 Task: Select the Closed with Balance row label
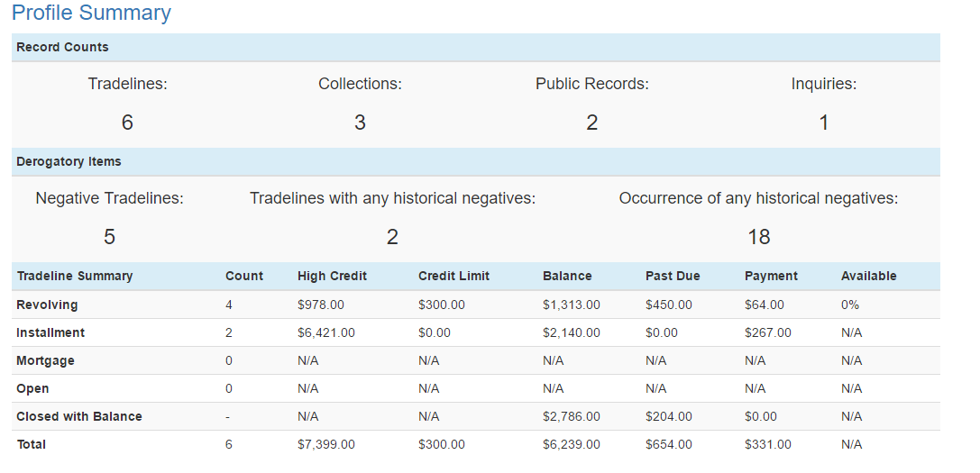pos(79,416)
